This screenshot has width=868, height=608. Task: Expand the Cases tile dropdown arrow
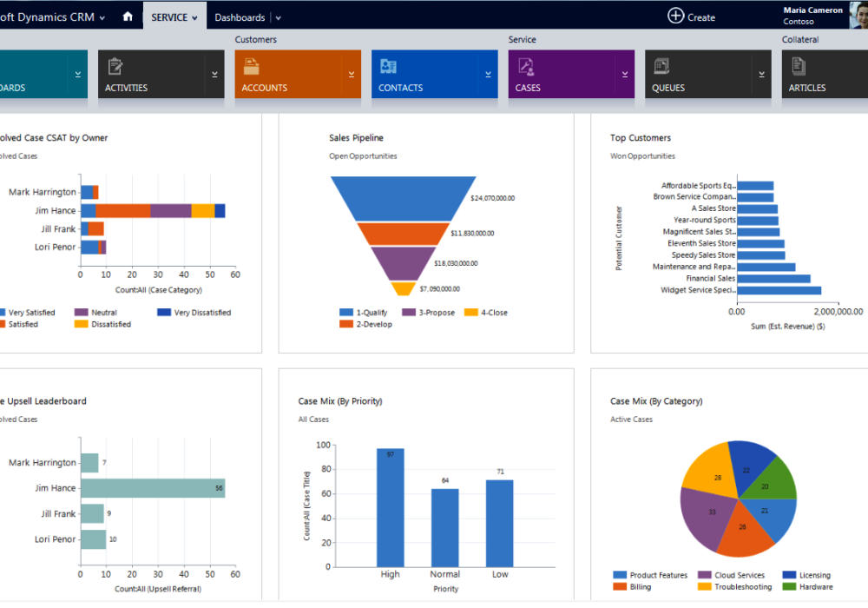[624, 75]
